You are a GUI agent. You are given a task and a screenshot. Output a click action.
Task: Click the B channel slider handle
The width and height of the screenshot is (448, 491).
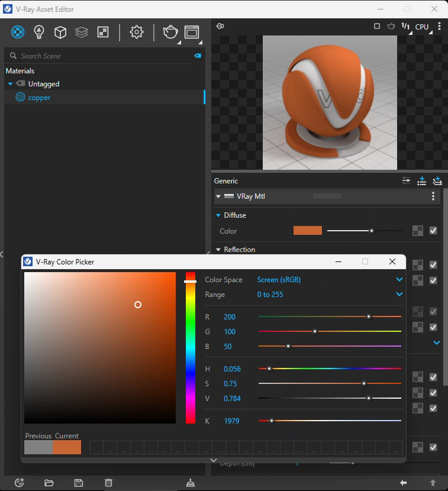click(288, 346)
